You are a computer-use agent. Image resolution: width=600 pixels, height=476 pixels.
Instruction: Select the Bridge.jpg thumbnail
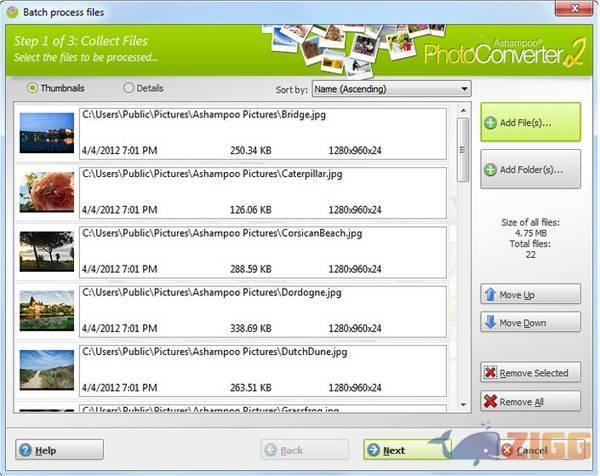pyautogui.click(x=47, y=133)
